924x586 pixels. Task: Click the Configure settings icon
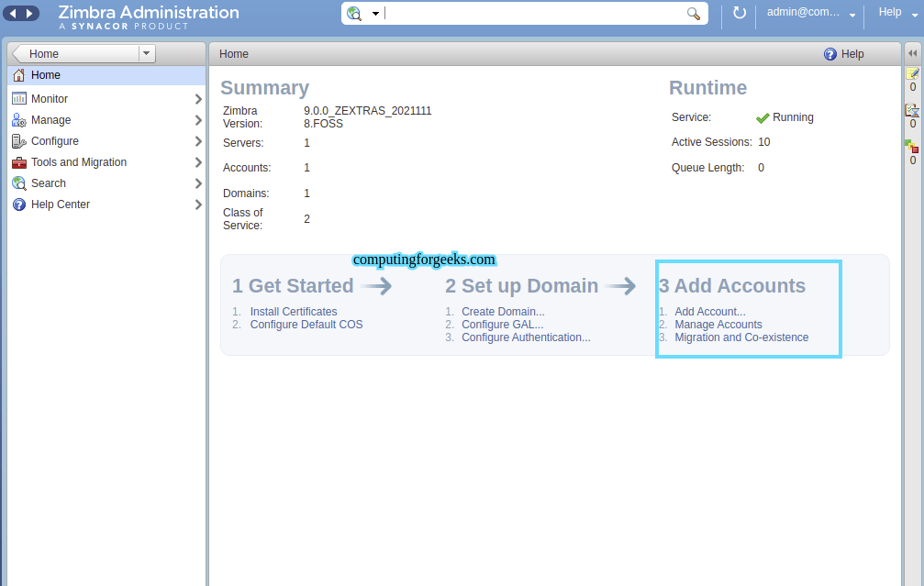click(x=19, y=141)
